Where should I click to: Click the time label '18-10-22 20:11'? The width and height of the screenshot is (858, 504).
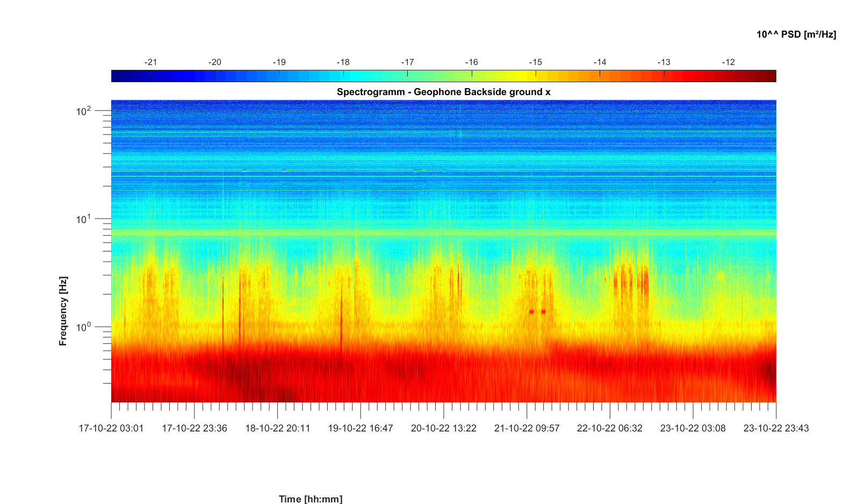(278, 428)
